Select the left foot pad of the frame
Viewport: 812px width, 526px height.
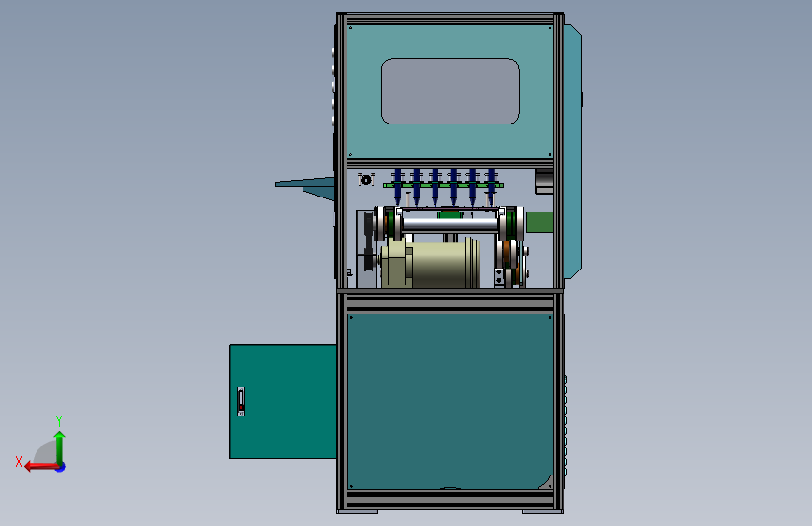pos(358,512)
